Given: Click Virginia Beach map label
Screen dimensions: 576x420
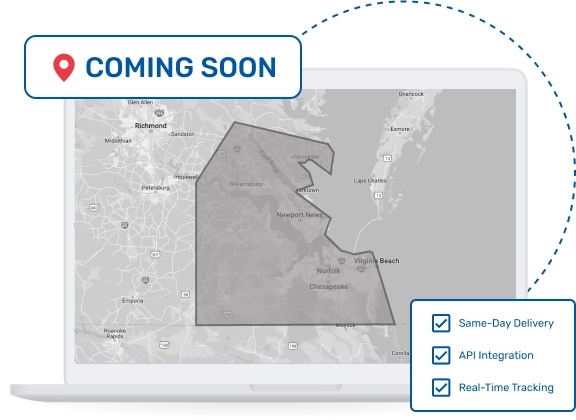Looking at the screenshot, I should (x=377, y=261).
